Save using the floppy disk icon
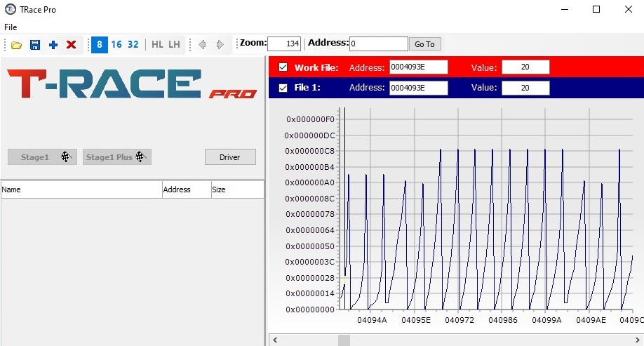This screenshot has height=346, width=644. pos(35,44)
